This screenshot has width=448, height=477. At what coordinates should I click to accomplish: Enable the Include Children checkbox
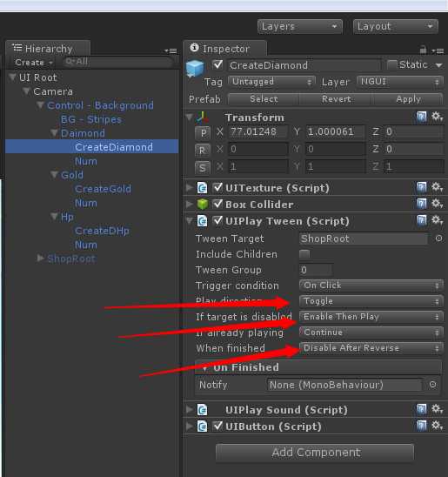(304, 254)
